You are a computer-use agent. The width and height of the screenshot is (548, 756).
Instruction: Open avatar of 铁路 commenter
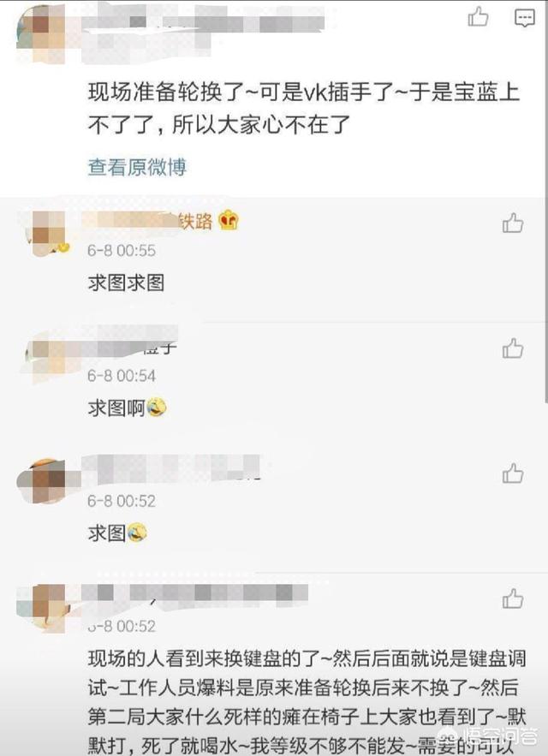point(48,234)
